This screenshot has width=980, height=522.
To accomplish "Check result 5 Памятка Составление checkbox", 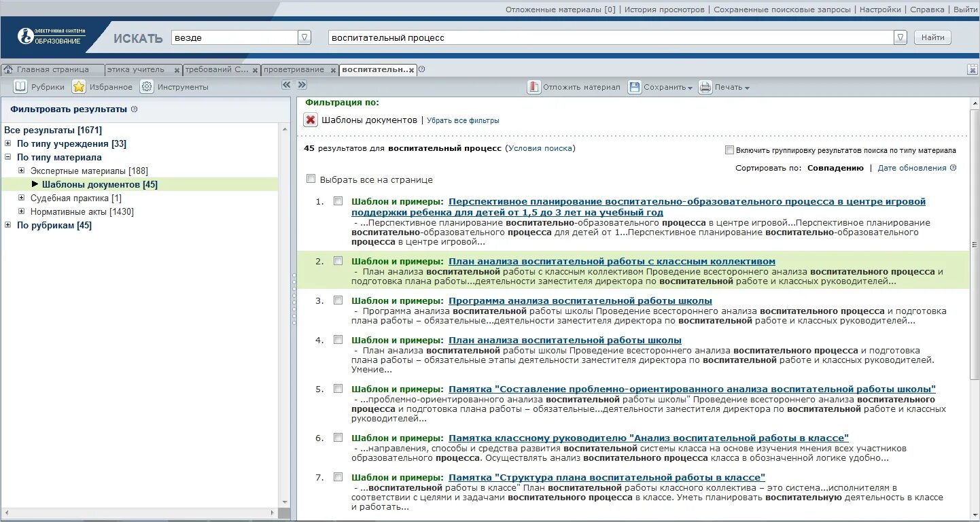I will (338, 388).
